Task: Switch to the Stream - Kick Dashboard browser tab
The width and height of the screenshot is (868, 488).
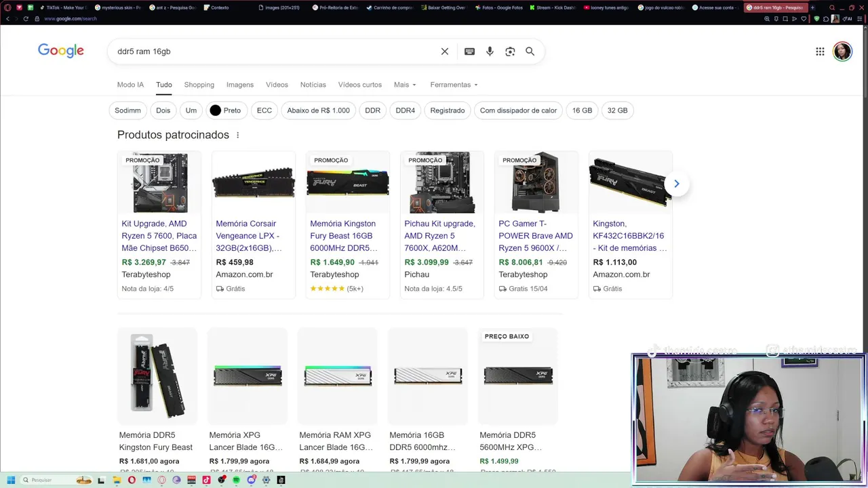Action: pos(552,7)
